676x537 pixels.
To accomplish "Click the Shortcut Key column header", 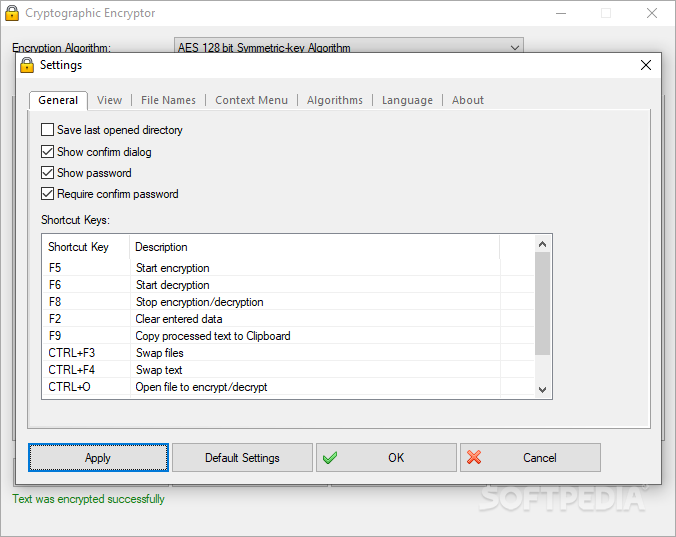I will tap(86, 247).
